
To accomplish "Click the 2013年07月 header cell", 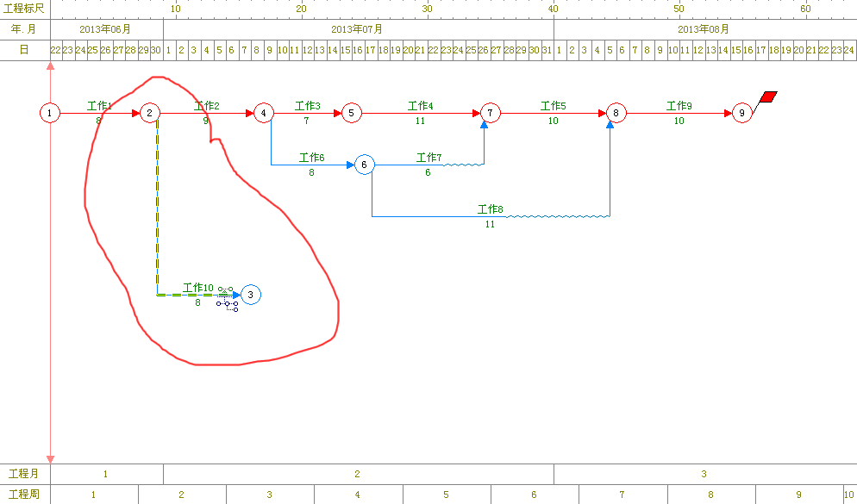I will pyautogui.click(x=359, y=29).
